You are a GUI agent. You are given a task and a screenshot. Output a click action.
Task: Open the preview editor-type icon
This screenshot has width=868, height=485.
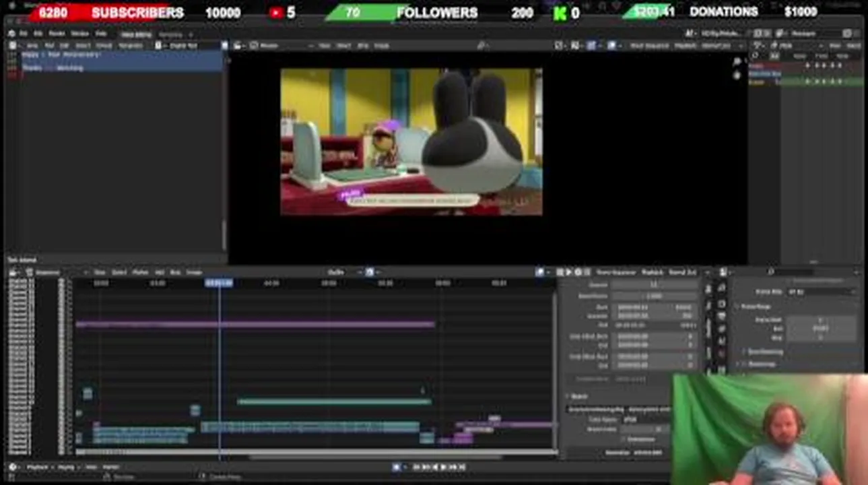[239, 45]
